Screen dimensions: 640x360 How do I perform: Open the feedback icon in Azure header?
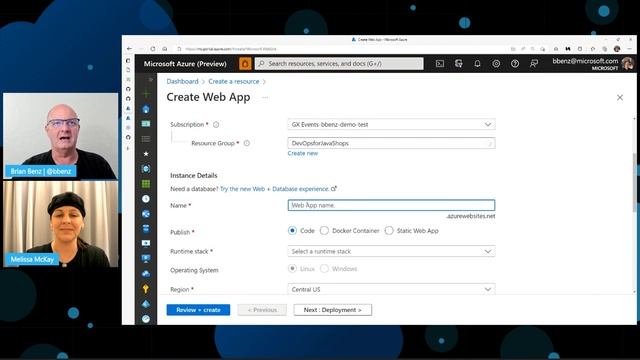coord(533,64)
